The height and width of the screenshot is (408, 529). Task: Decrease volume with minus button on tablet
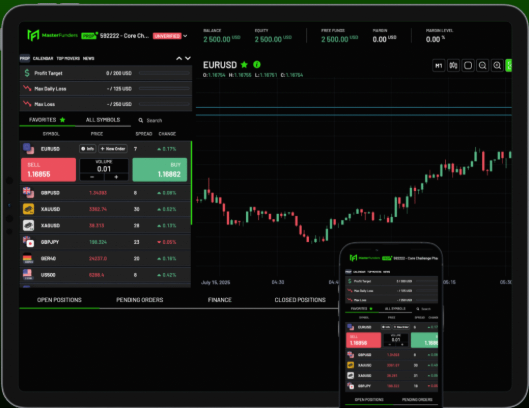coord(92,177)
